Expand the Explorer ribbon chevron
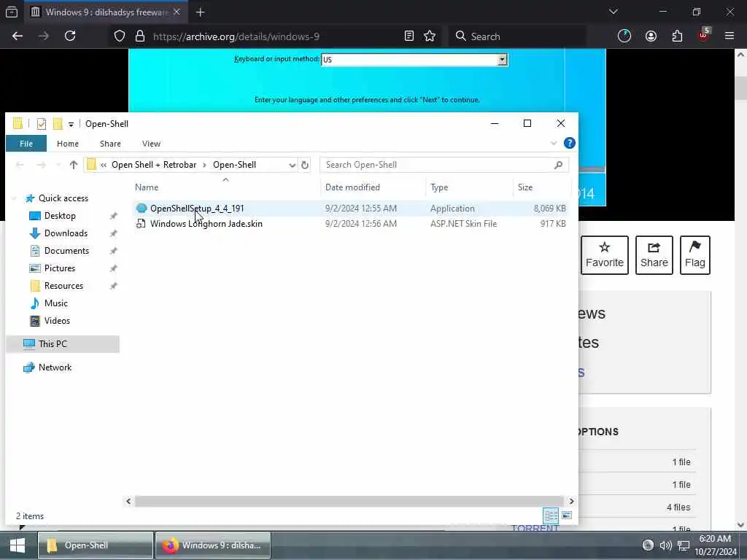 pyautogui.click(x=553, y=143)
